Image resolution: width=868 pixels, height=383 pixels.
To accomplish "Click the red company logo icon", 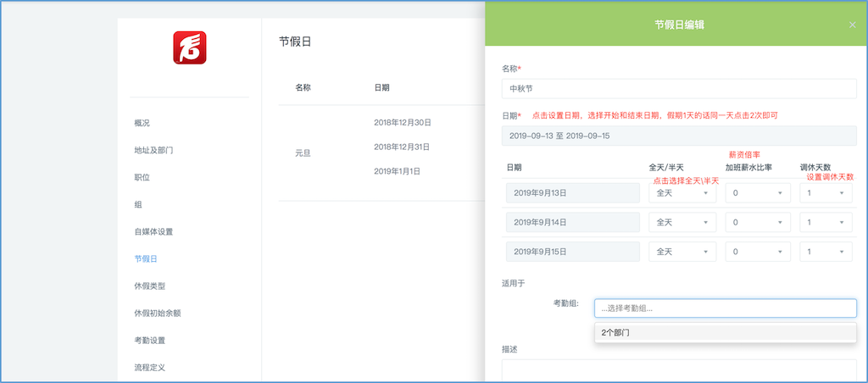I will [189, 47].
